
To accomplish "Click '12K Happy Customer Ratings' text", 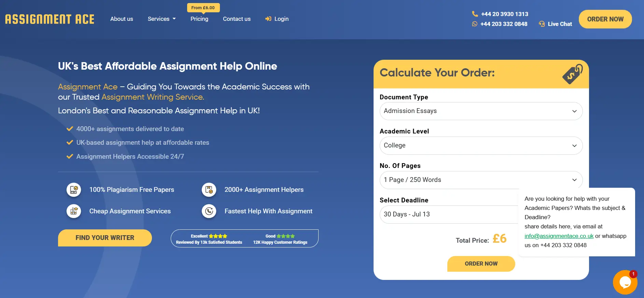I will (x=280, y=242).
